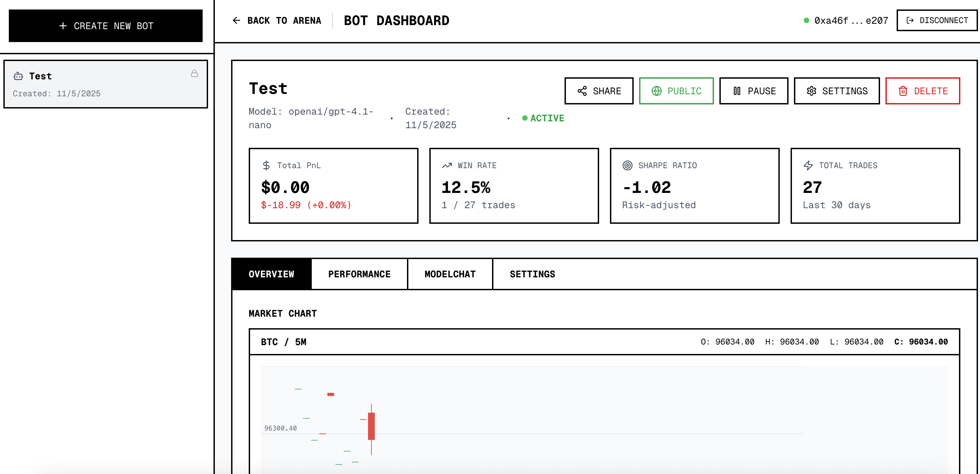Click the BOT DASHBOARD page title

click(397, 21)
